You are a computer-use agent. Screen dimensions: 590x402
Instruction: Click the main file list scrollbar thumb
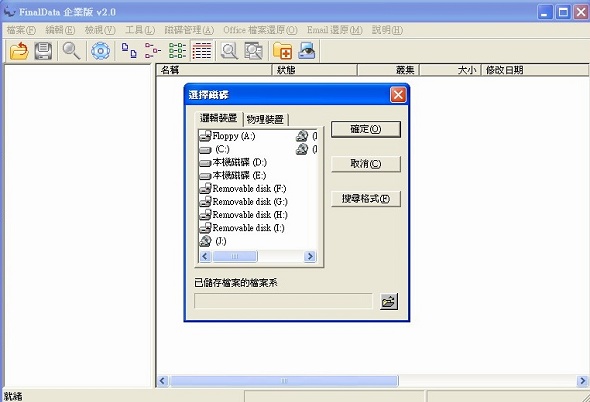[x=284, y=381]
